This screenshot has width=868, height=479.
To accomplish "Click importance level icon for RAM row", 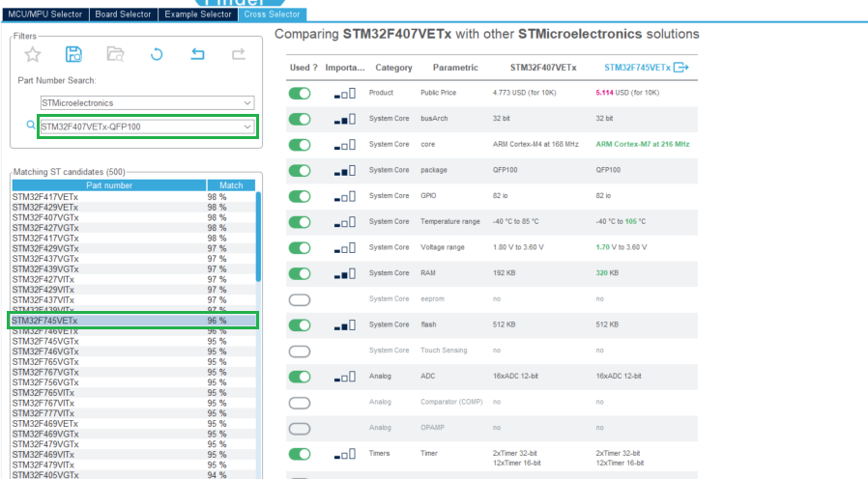I will 345,274.
